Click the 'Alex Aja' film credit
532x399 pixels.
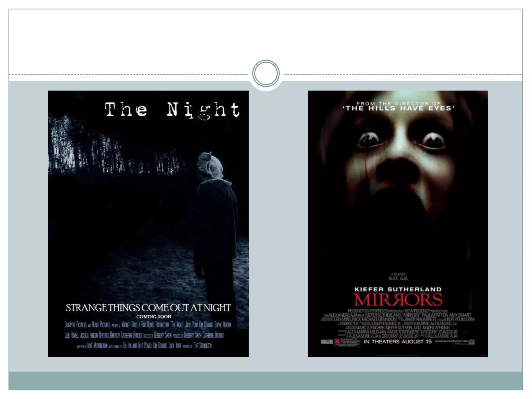pyautogui.click(x=398, y=278)
